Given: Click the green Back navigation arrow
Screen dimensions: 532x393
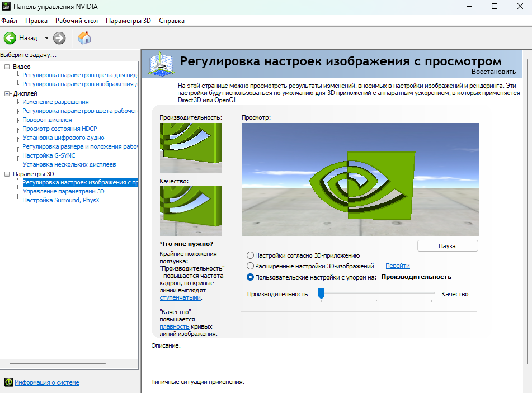Looking at the screenshot, I should pyautogui.click(x=10, y=39).
